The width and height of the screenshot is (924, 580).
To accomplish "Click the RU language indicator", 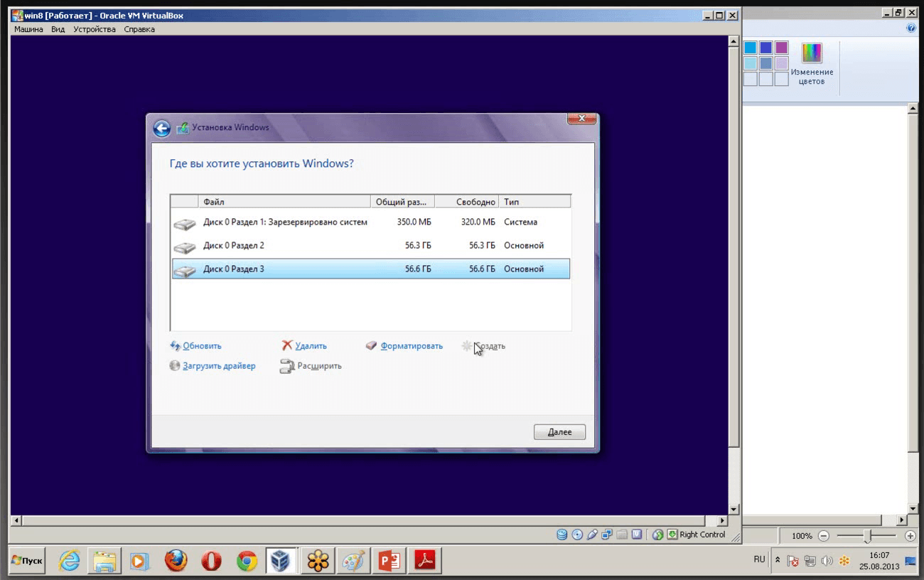I will [x=759, y=559].
